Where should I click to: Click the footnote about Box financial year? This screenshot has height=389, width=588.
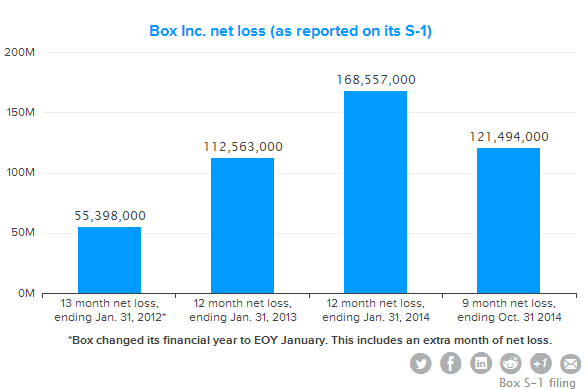point(310,340)
